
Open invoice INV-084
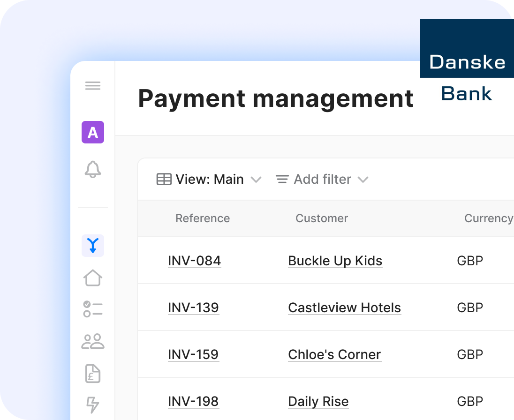tap(194, 261)
